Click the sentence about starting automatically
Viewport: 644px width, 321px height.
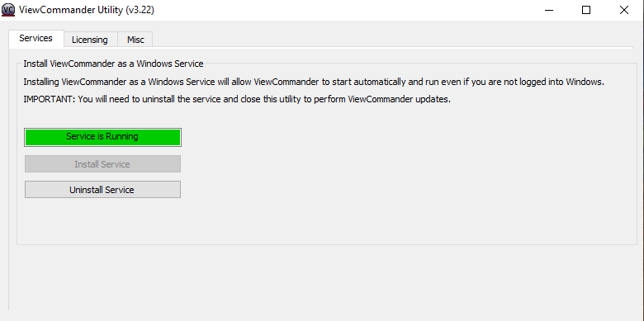314,82
